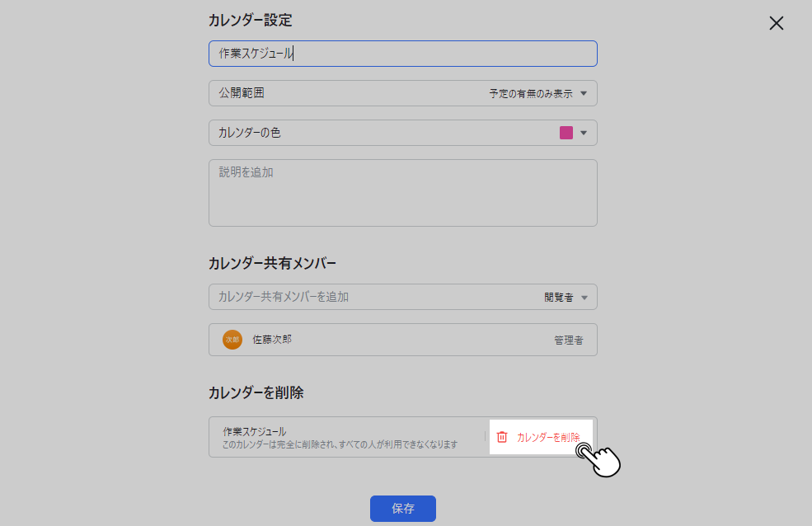Click the 説明を追加 description box

[x=402, y=193]
